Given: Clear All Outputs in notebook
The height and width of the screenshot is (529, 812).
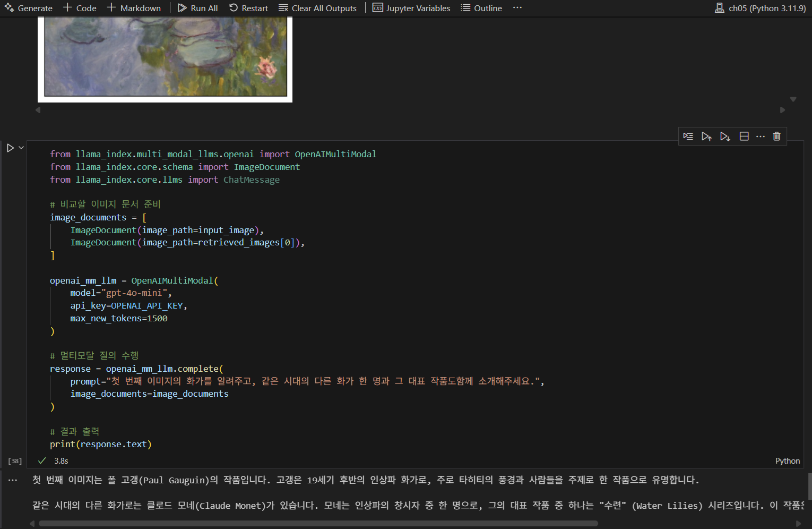Looking at the screenshot, I should pyautogui.click(x=317, y=8).
